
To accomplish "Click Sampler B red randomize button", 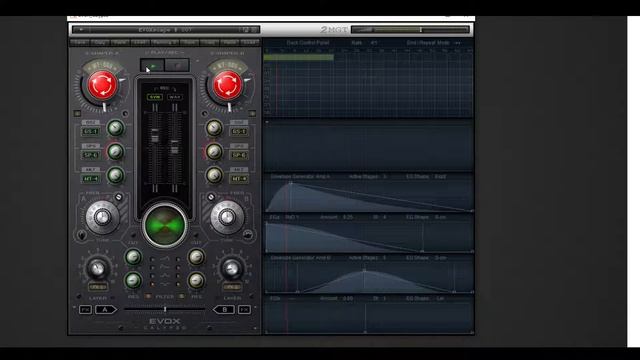I will (227, 85).
